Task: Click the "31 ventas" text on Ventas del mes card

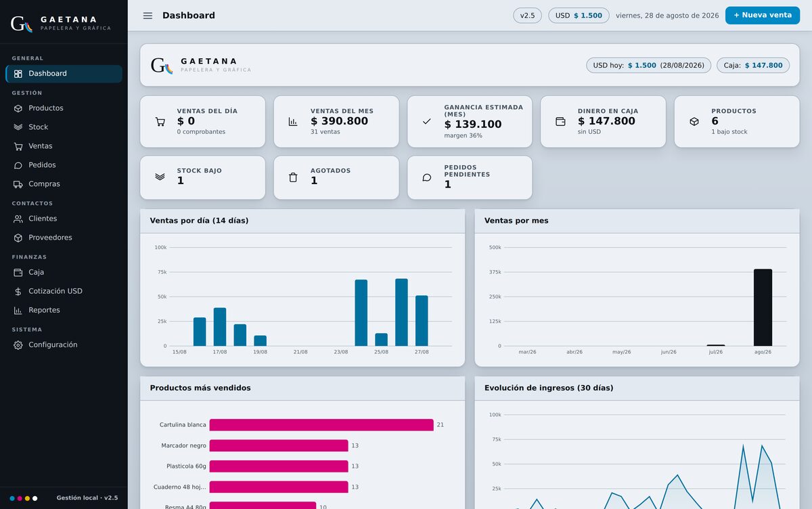Action: pyautogui.click(x=325, y=132)
